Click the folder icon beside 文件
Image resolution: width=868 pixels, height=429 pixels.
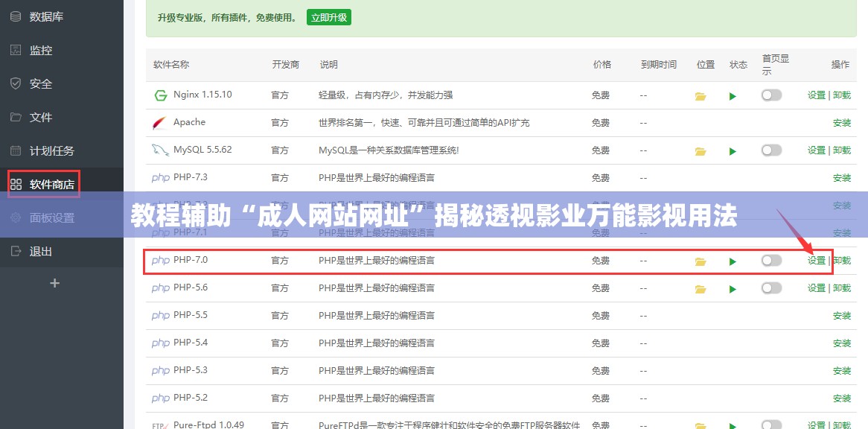point(16,118)
